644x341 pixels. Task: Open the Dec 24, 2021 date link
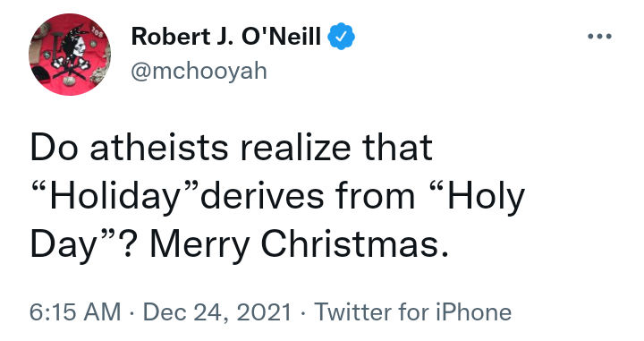pyautogui.click(x=217, y=311)
